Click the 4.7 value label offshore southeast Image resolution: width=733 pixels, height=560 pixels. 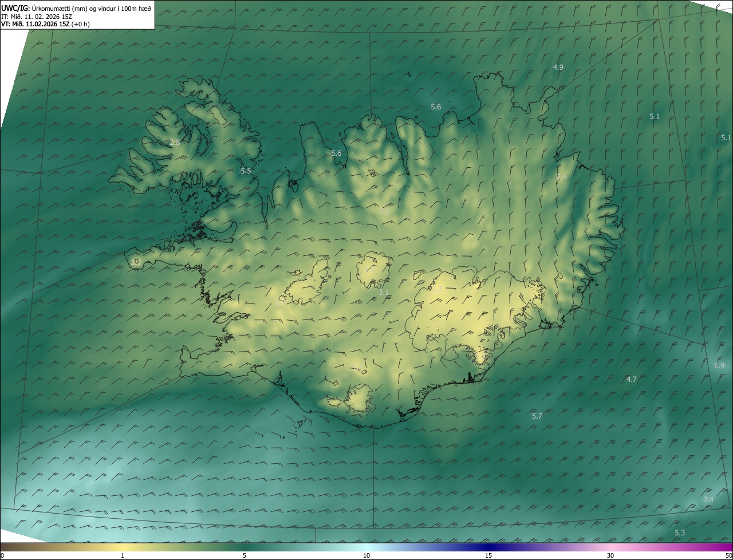coord(632,379)
